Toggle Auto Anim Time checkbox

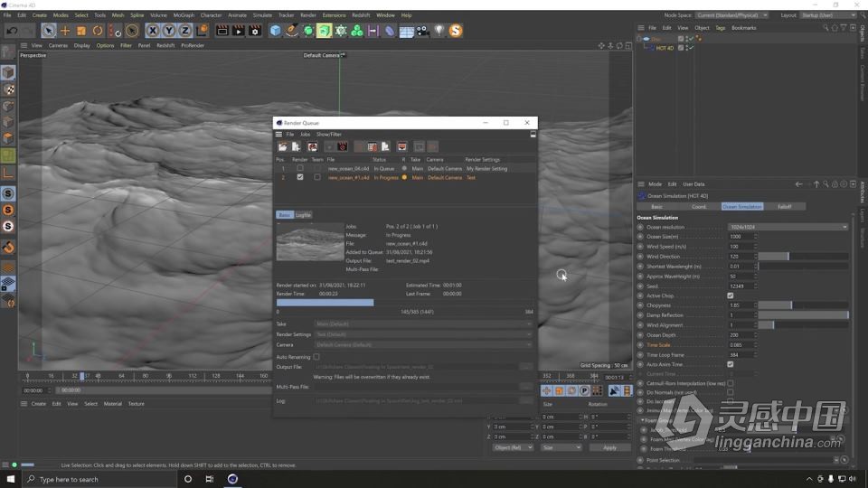pyautogui.click(x=731, y=364)
